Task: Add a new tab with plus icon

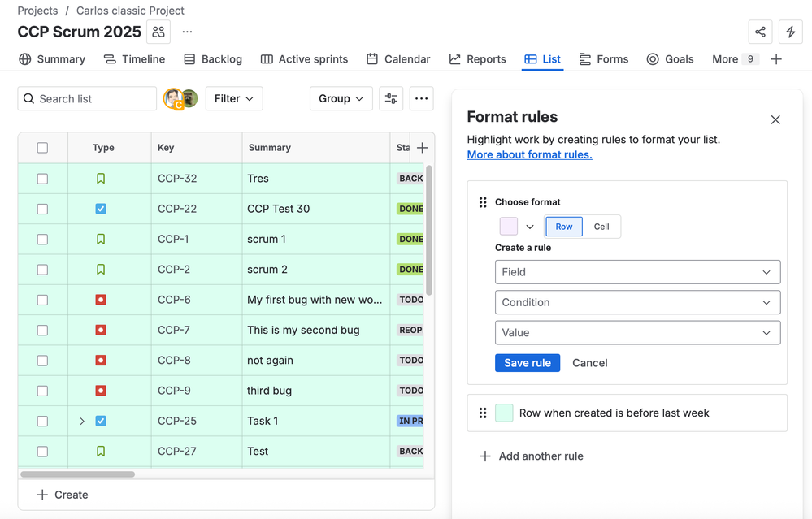Action: point(776,59)
